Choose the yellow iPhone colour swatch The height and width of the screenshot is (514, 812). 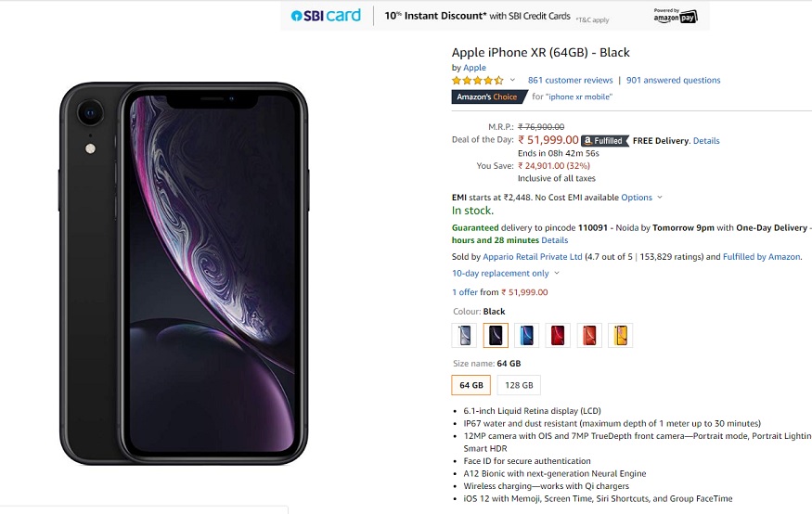tap(621, 336)
